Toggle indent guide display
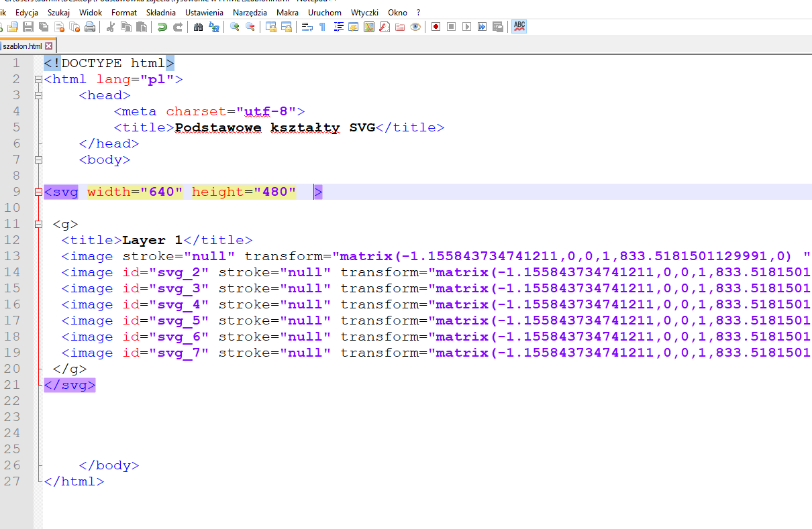This screenshot has width=812, height=529. 338,27
